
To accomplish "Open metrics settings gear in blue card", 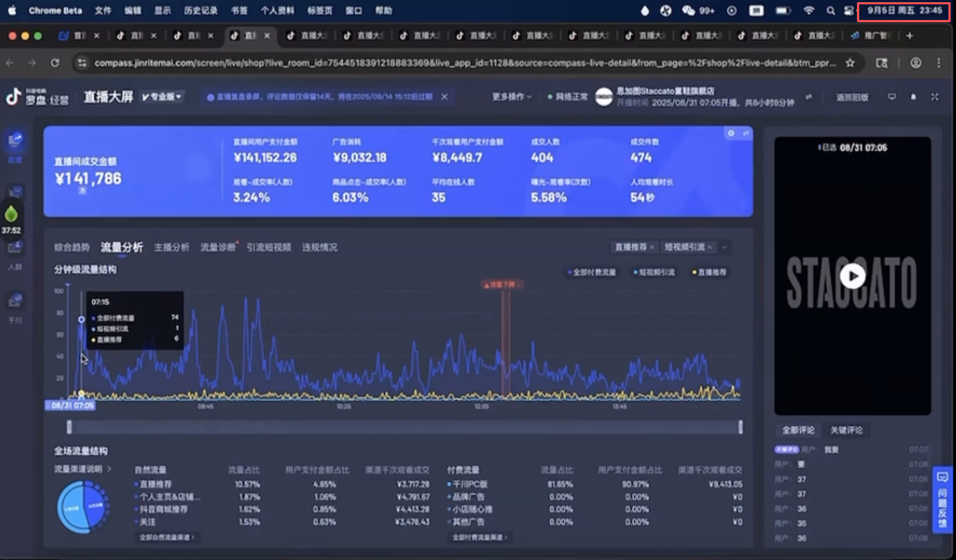I will [731, 133].
